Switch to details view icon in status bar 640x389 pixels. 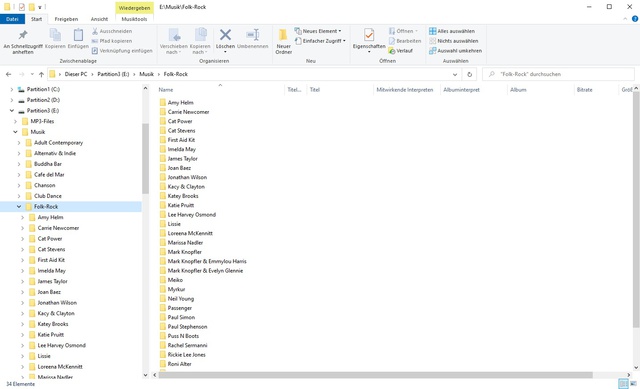[623, 384]
